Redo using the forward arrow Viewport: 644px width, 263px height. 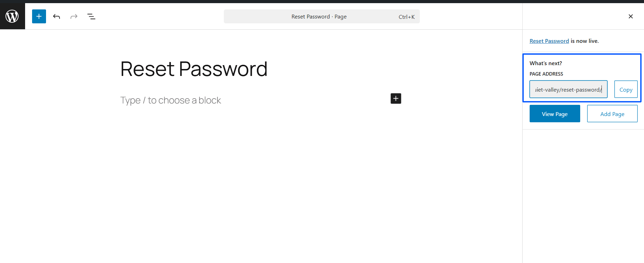click(74, 16)
